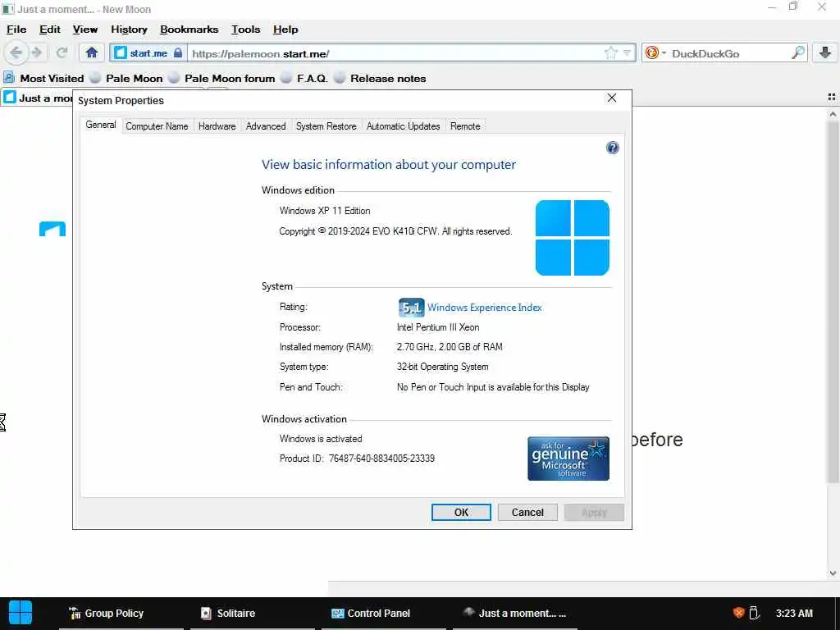Open the Most Visited bookmarks folder

(x=44, y=78)
